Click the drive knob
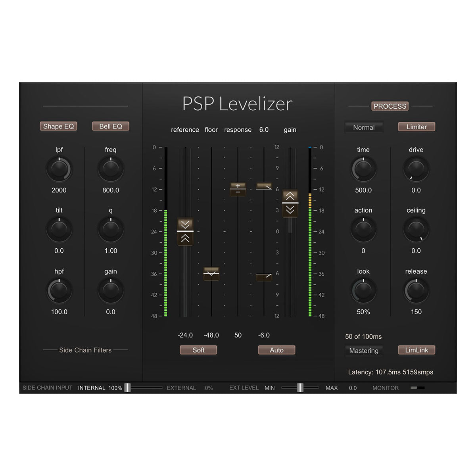Image resolution: width=476 pixels, height=476 pixels. pos(416,169)
